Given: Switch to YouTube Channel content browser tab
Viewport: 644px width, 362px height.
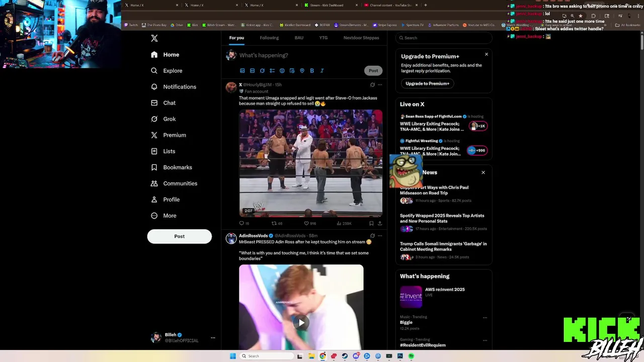Looking at the screenshot, I should (x=390, y=5).
